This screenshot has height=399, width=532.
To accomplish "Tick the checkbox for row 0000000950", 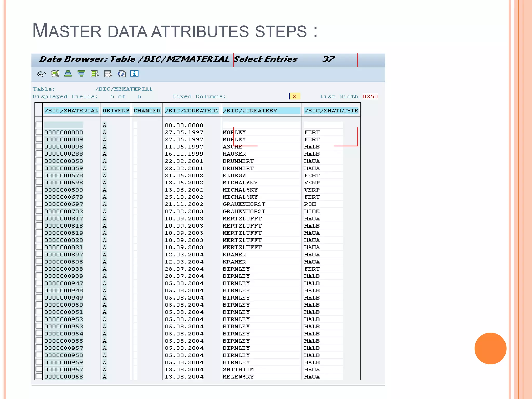I will (x=39, y=304).
